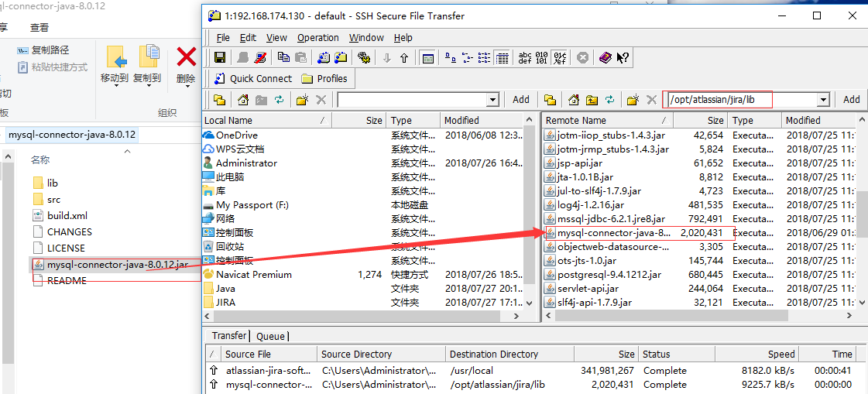Open the local path dropdown arrow
The image size is (868, 394).
pos(492,100)
